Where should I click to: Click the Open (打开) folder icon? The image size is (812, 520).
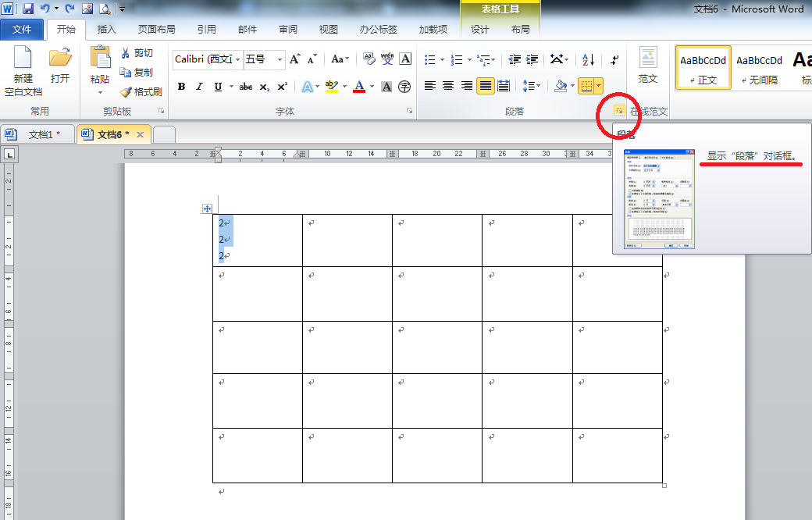click(x=60, y=65)
